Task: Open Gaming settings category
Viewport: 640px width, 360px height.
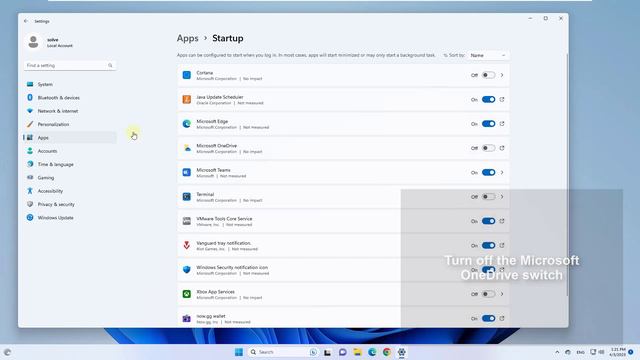Action: [70, 178]
